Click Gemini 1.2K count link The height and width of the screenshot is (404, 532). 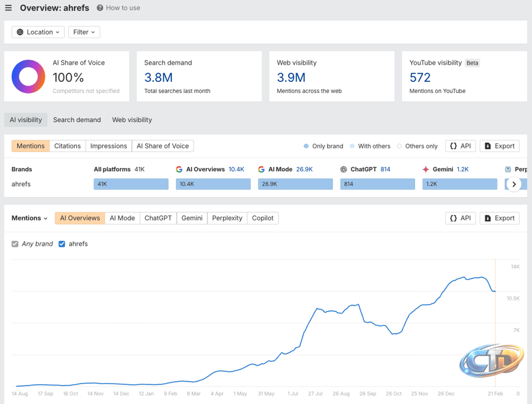[463, 169]
